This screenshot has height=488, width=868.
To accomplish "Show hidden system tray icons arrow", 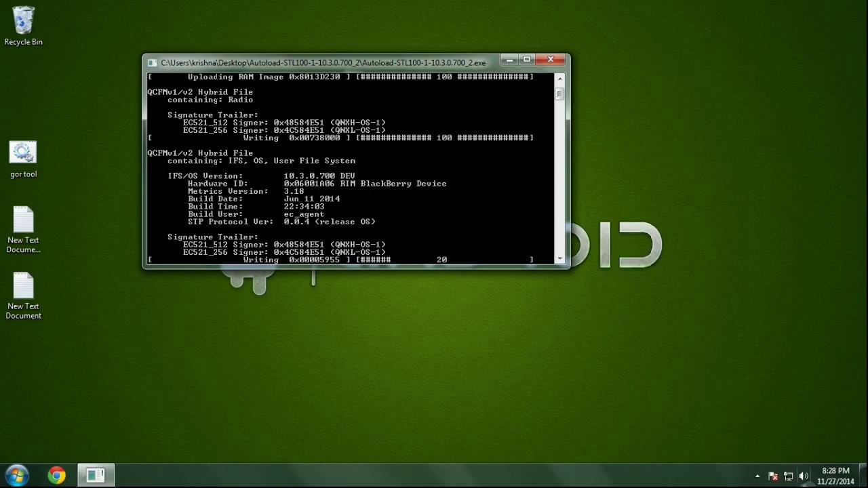I will [x=757, y=476].
